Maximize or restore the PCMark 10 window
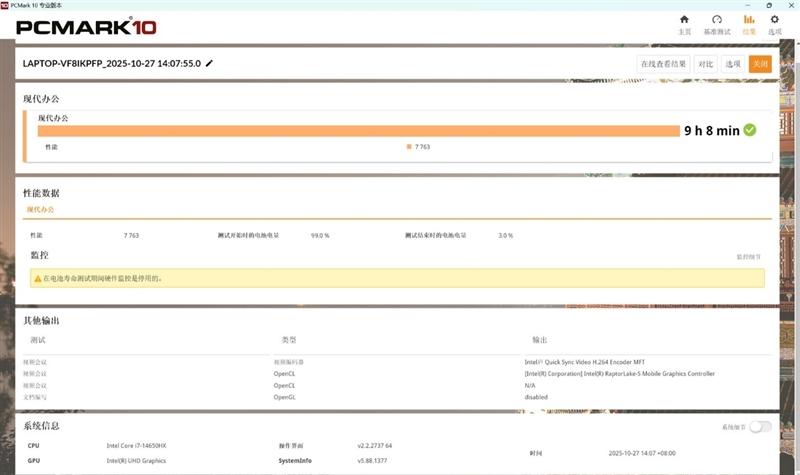The image size is (800, 475). pyautogui.click(x=769, y=5)
